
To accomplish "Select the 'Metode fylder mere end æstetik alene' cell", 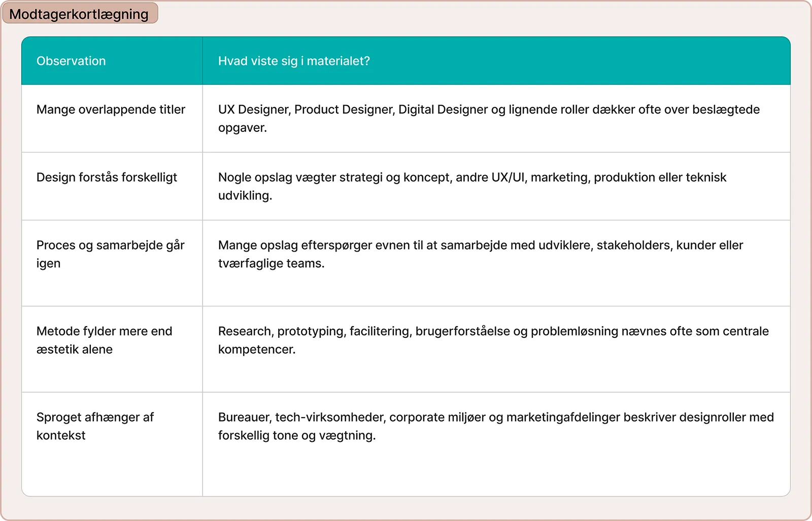I will click(112, 350).
